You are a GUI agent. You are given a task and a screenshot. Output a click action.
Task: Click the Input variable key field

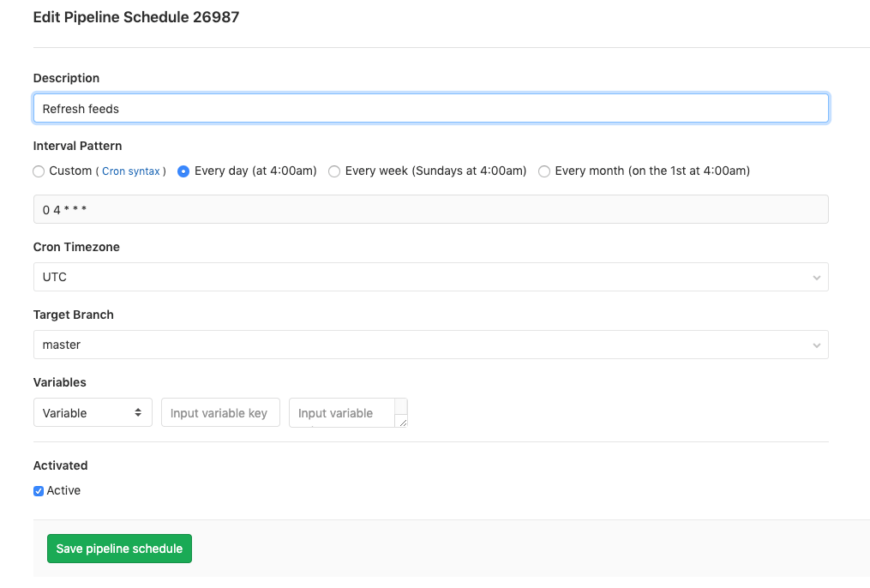[220, 412]
